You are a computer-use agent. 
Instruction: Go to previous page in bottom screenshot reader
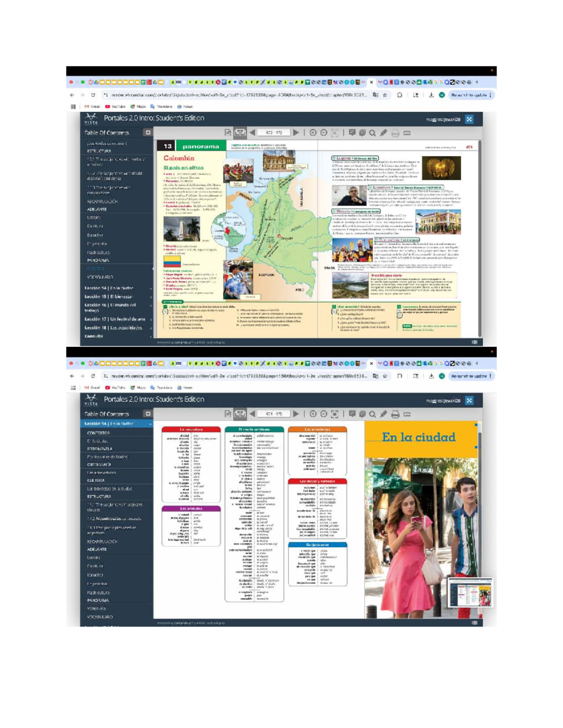pos(252,414)
